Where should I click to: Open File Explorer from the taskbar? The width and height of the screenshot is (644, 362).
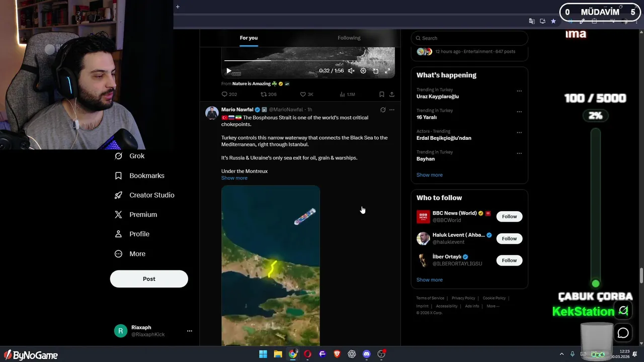(278, 354)
